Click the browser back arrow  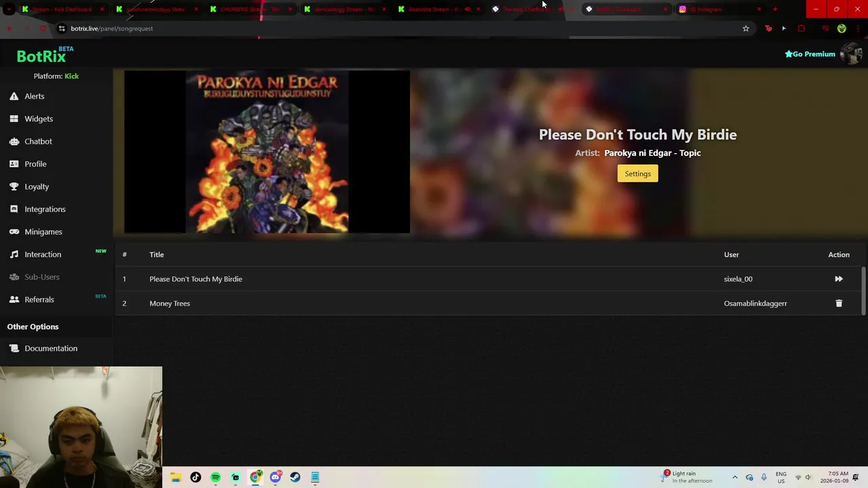pos(9,28)
